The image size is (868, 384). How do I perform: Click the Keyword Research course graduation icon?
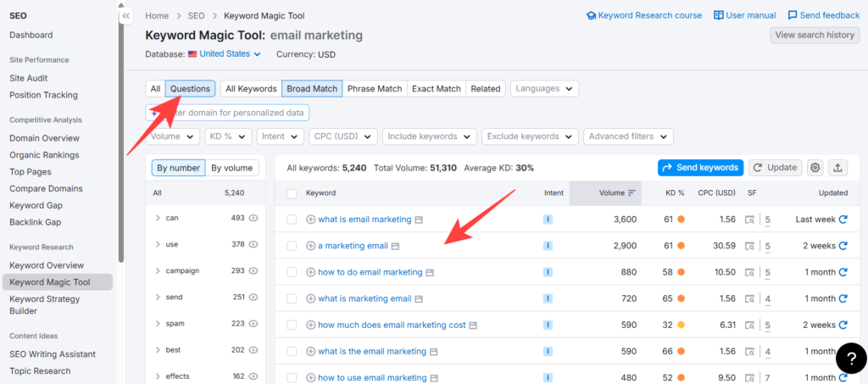coord(591,15)
